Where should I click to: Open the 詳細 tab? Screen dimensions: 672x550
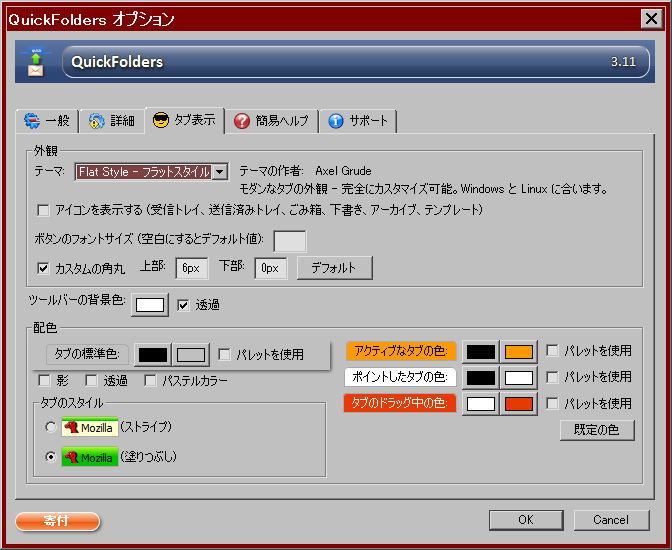coord(112,121)
